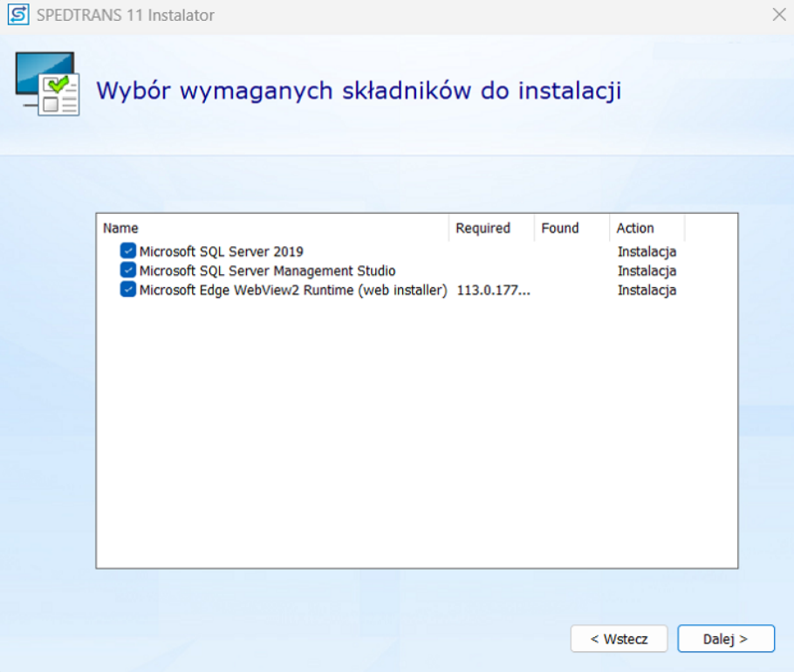
Task: Proceed by pressing Dalej button
Action: pyautogui.click(x=725, y=639)
